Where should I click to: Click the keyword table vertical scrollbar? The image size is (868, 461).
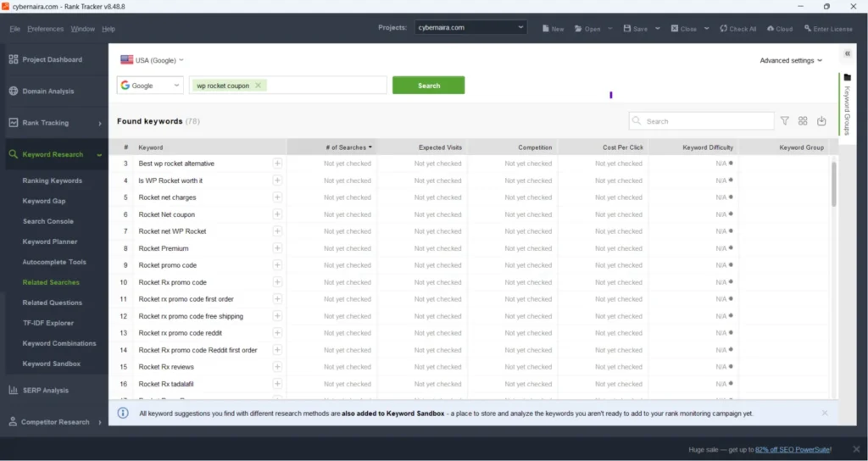pos(834,184)
